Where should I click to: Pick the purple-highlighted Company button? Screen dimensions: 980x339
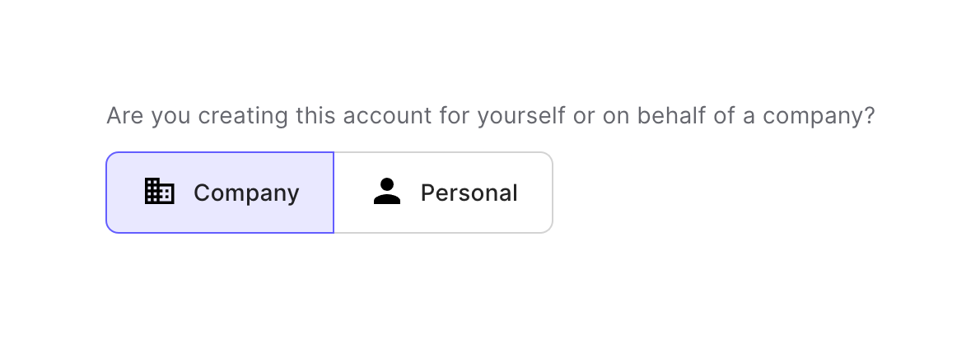click(220, 193)
